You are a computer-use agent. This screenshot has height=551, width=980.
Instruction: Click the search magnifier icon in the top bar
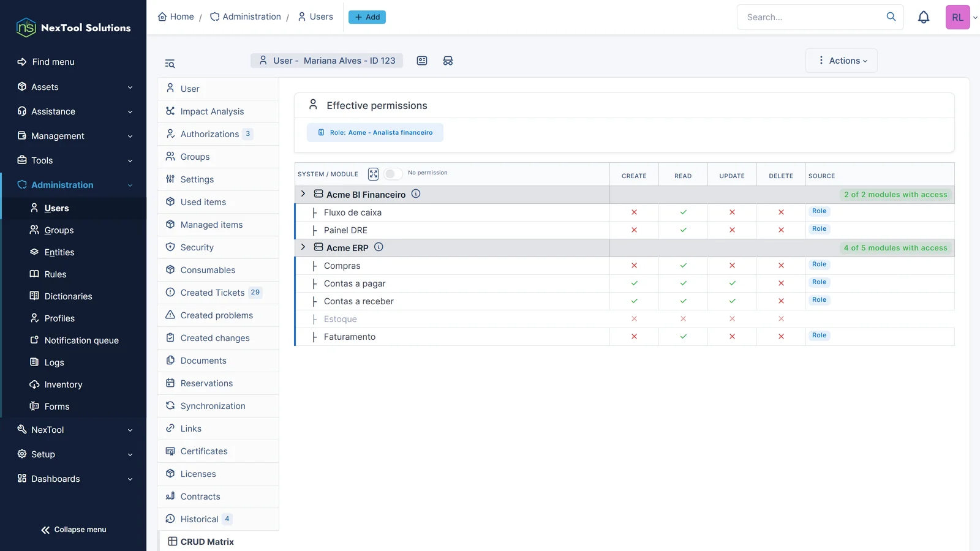click(891, 17)
